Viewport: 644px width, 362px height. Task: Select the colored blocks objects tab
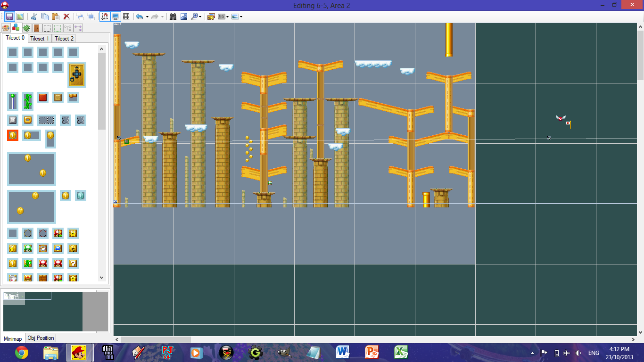point(16,28)
